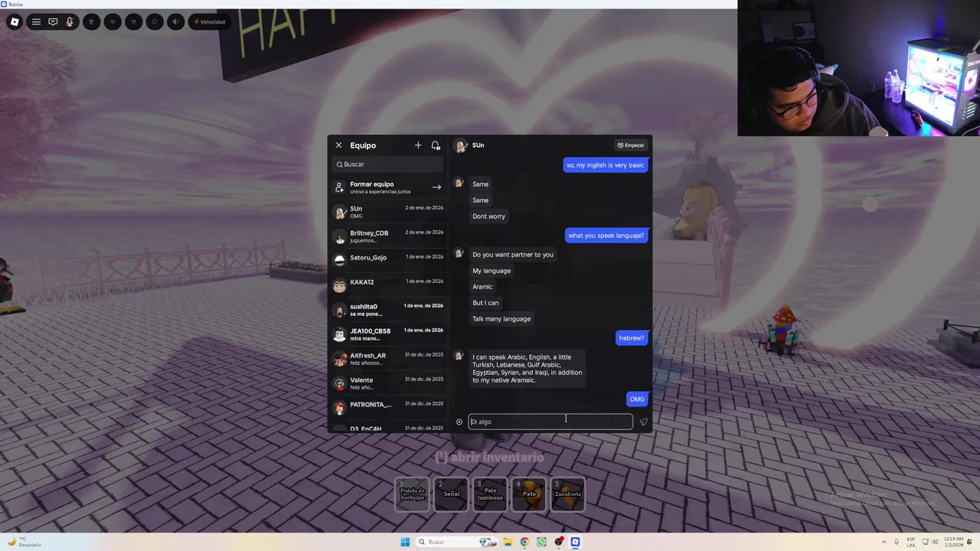Viewport: 980px width, 551px height.
Task: Open the Windows Start button
Action: 405,542
